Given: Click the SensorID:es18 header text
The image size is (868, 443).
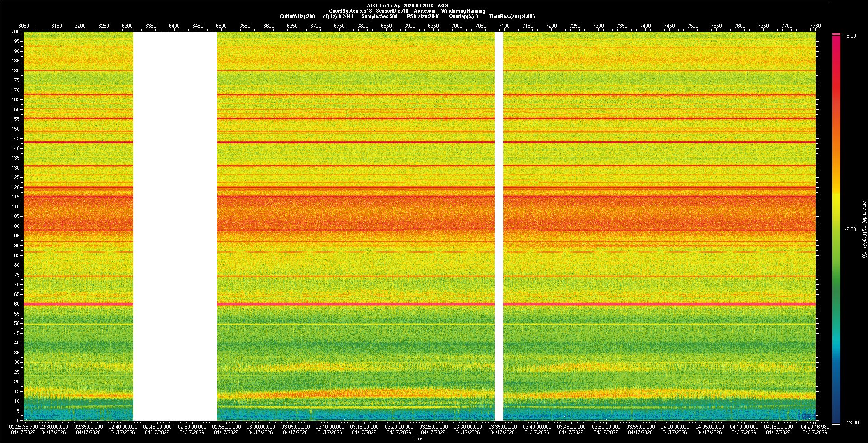Looking at the screenshot, I should [x=392, y=11].
